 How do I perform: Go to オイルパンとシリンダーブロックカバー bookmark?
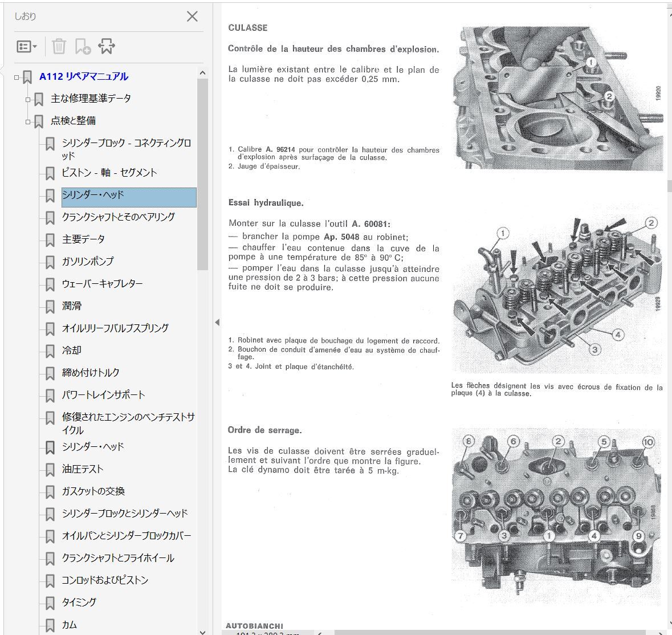tap(127, 536)
